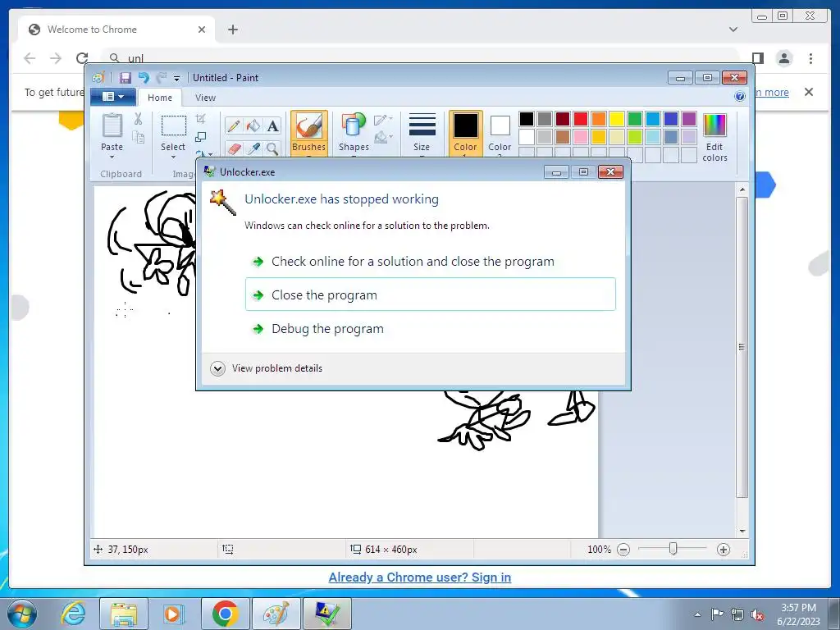Click the Paint vertical scrollbar down arrow
The image size is (840, 630).
pyautogui.click(x=742, y=531)
